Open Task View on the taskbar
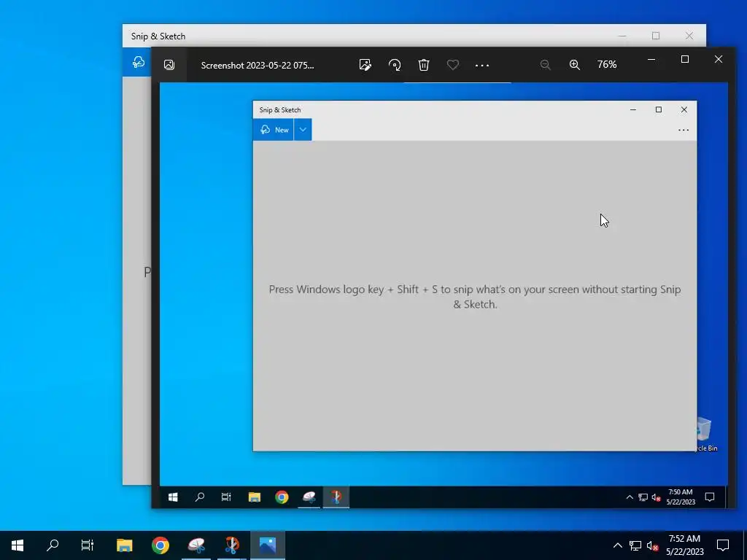 [88, 545]
